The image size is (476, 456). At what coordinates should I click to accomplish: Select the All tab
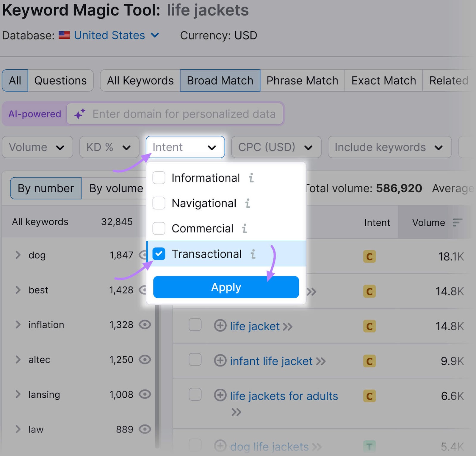[15, 80]
